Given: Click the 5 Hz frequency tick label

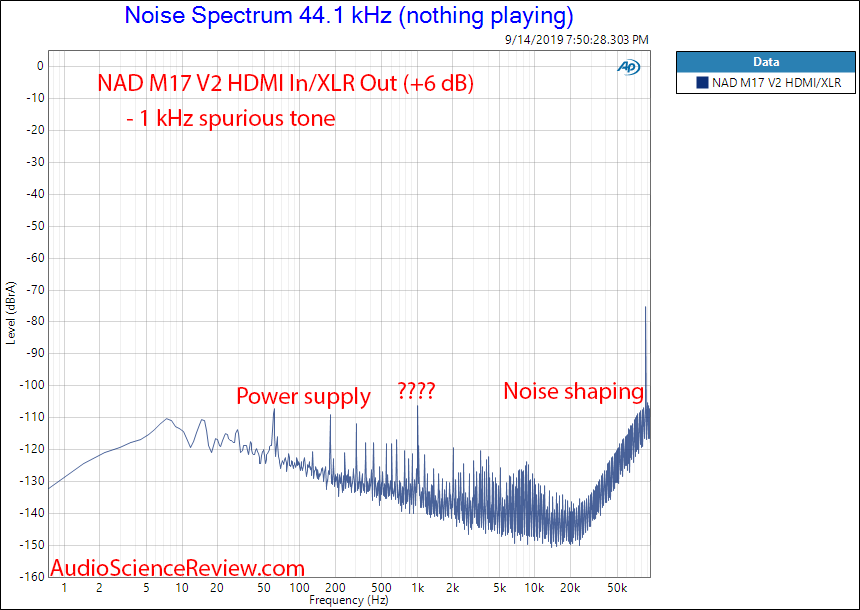Looking at the screenshot, I should (x=146, y=588).
